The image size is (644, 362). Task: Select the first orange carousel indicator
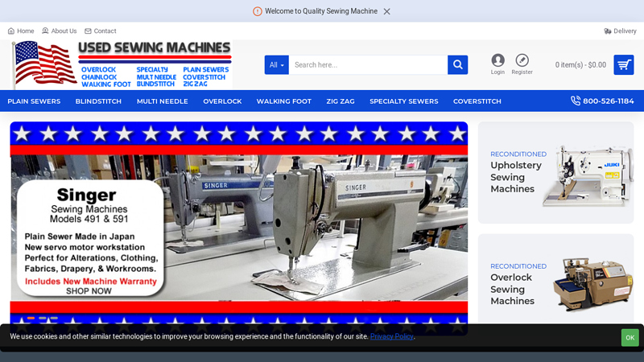(x=31, y=318)
